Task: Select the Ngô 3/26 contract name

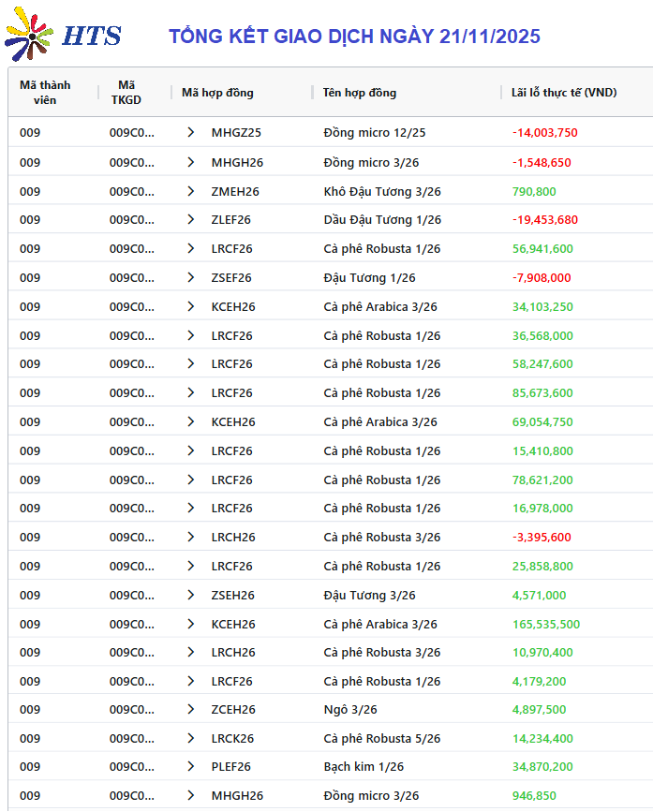Action: click(x=350, y=710)
